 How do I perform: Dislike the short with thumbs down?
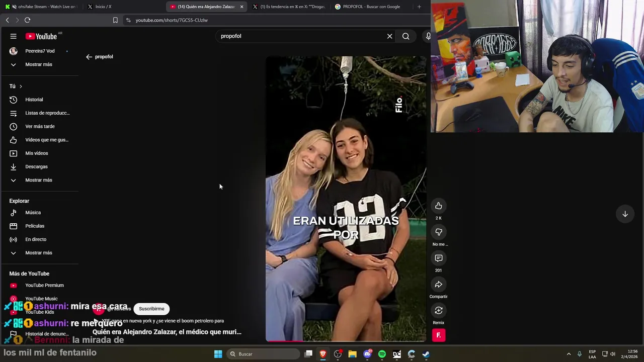pyautogui.click(x=439, y=232)
